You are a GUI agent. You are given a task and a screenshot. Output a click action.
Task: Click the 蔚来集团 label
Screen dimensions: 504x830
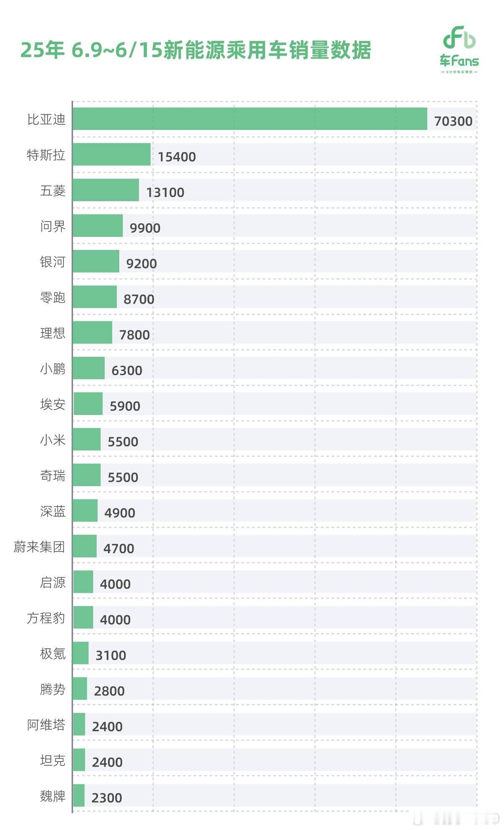[39, 547]
